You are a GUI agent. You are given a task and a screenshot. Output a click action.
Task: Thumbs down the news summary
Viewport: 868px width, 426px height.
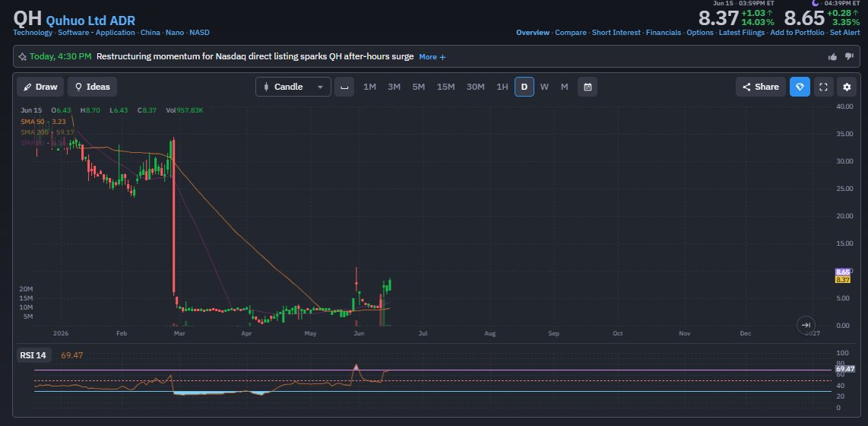(x=849, y=56)
